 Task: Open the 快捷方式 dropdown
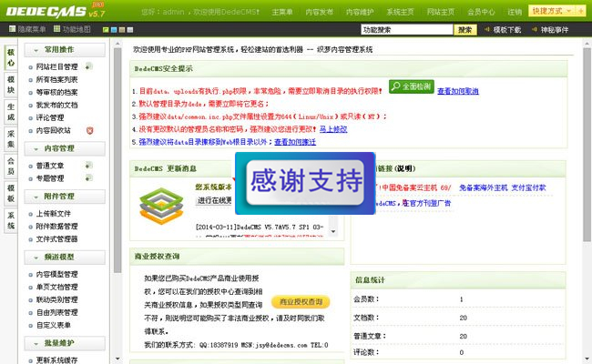click(x=552, y=11)
